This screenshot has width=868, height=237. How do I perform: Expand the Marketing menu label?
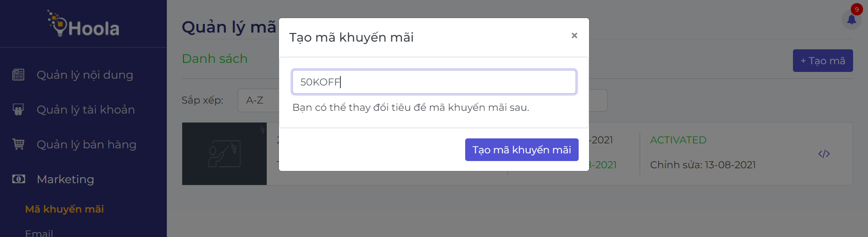(x=66, y=179)
